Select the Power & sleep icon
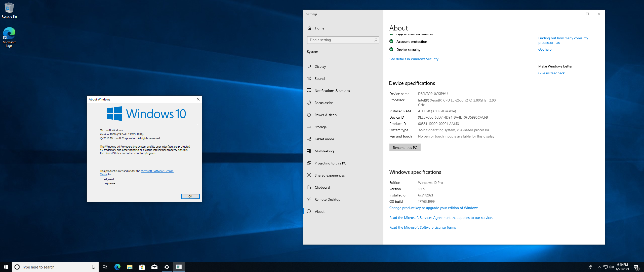Screen dimensions: 644x272 coord(309,115)
